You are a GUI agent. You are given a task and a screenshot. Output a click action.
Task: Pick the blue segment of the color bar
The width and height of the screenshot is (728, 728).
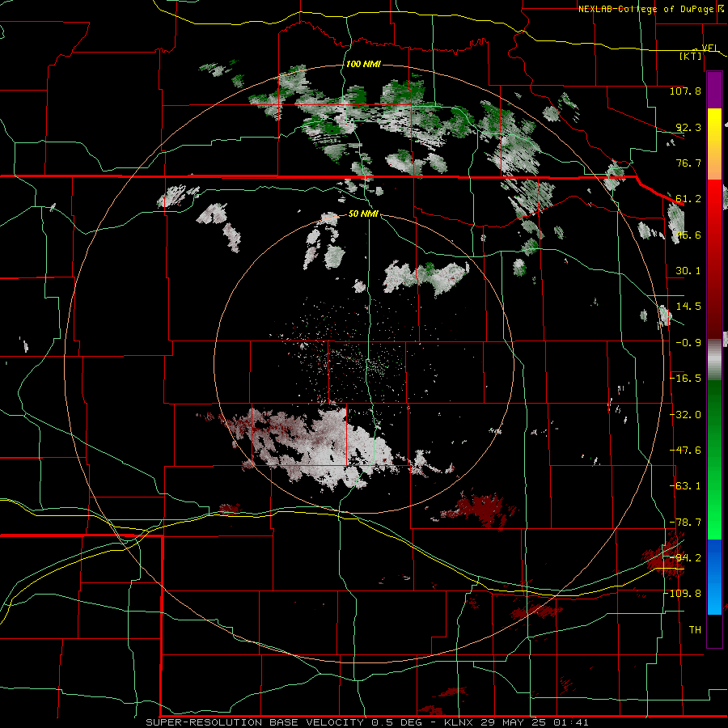point(714,577)
